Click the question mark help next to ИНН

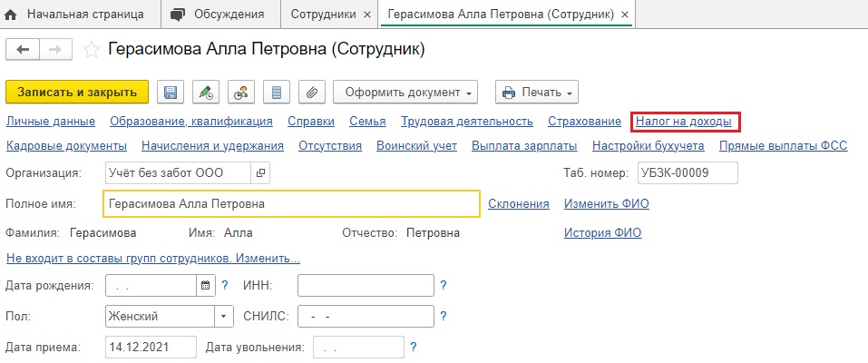click(443, 286)
